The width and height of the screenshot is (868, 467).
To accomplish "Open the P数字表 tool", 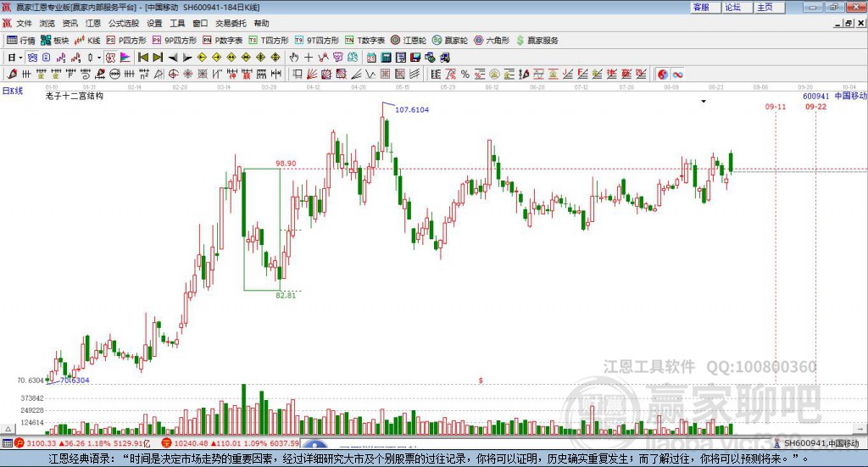I will [223, 41].
